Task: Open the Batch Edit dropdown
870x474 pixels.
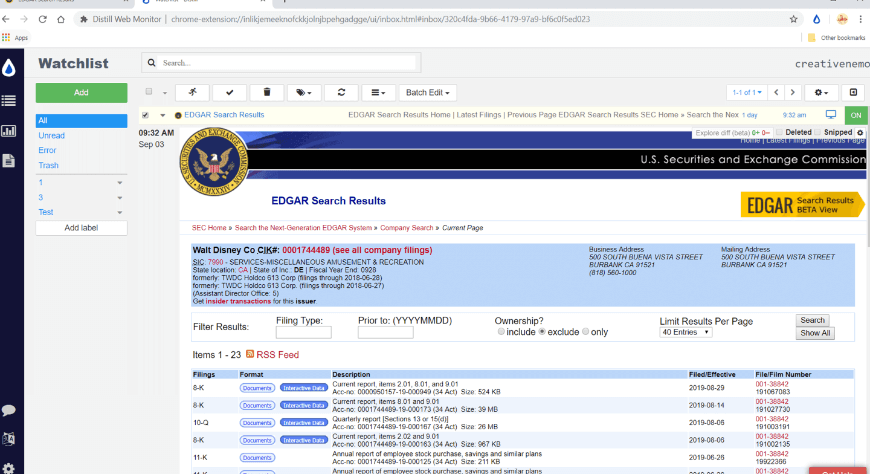Action: 427,92
